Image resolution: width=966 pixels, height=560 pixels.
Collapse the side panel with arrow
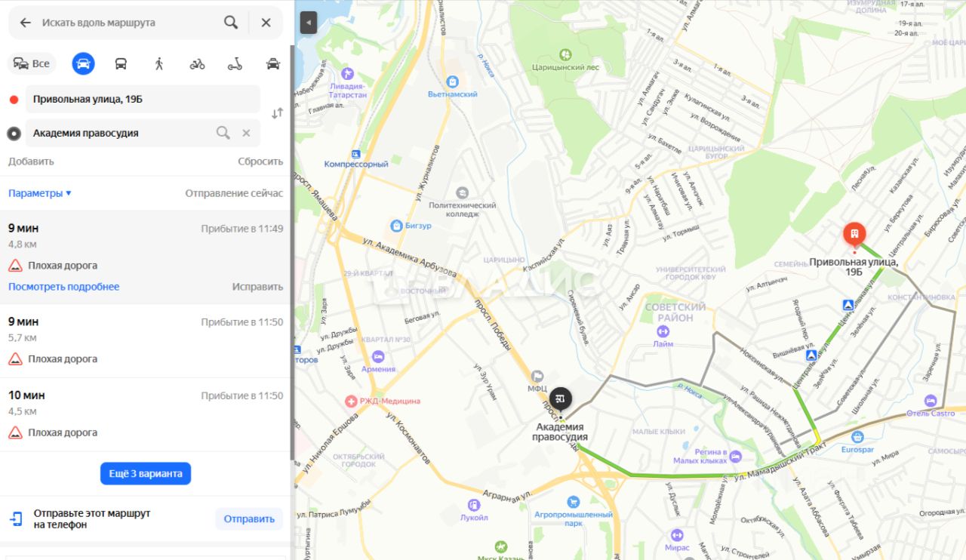click(x=308, y=23)
